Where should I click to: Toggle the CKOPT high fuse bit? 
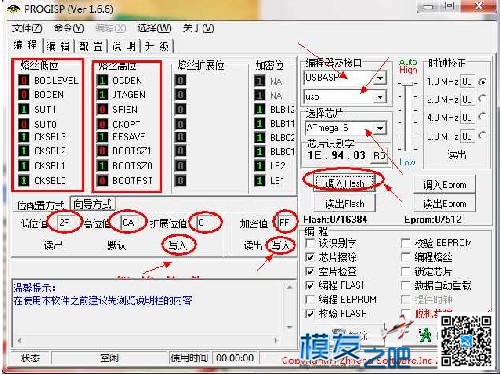coord(102,124)
